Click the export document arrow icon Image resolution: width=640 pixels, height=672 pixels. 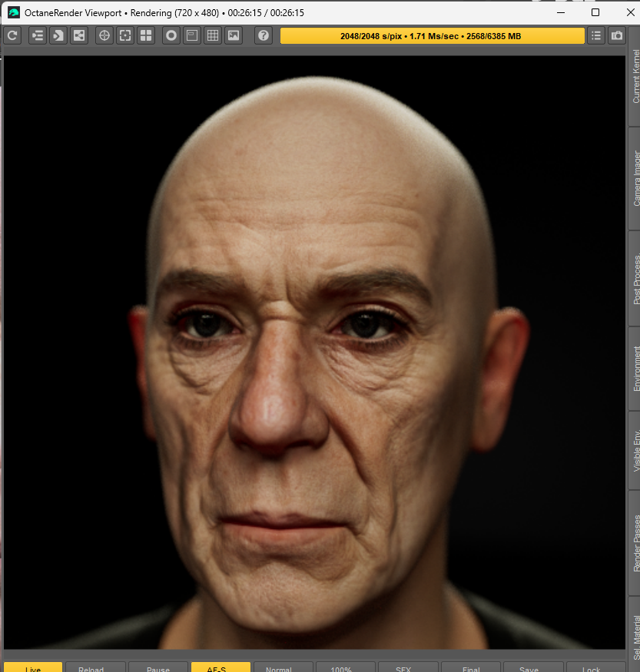[58, 35]
